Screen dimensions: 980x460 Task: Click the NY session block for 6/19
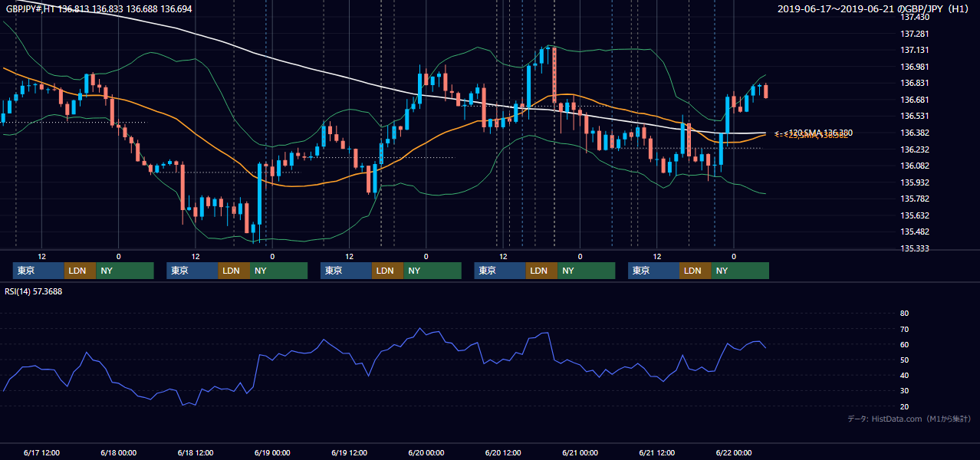432,271
